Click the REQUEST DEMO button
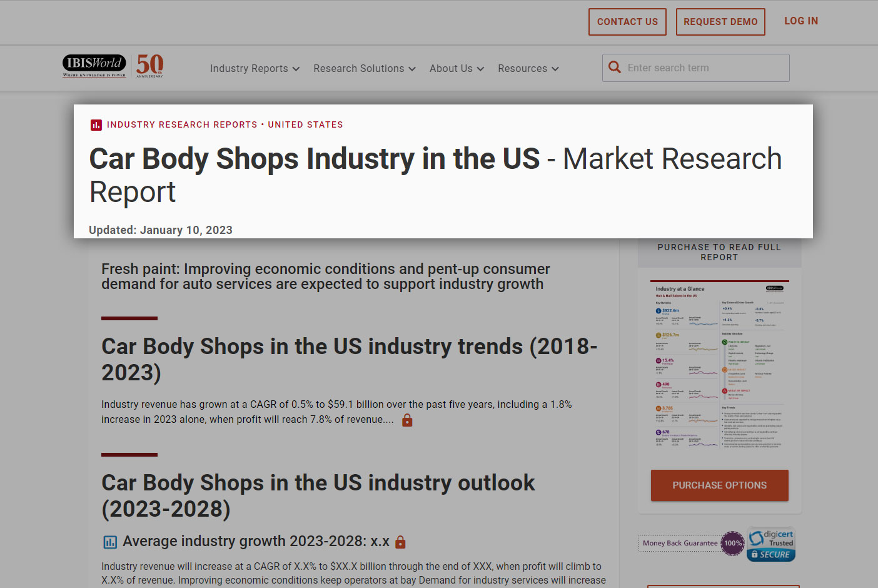Screen dimensions: 878x588 720,21
